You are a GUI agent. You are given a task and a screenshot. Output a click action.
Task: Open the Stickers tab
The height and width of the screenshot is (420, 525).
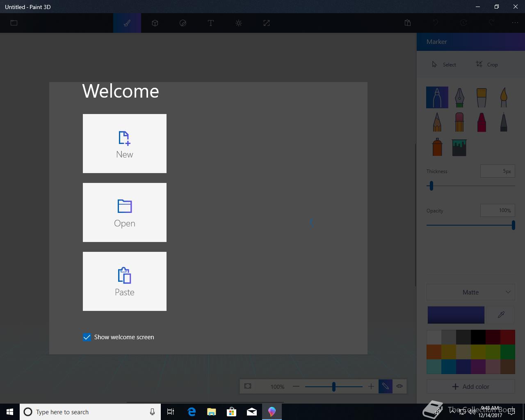pos(183,23)
